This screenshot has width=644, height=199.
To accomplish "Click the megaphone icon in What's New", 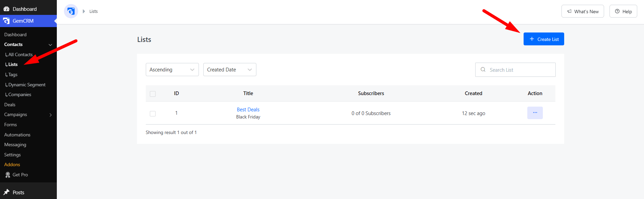I will coord(569,11).
